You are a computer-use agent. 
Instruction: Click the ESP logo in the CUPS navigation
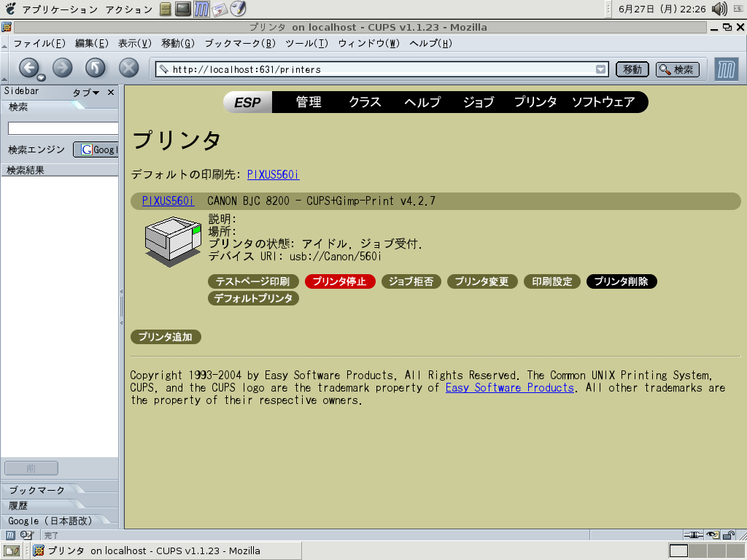coord(248,102)
